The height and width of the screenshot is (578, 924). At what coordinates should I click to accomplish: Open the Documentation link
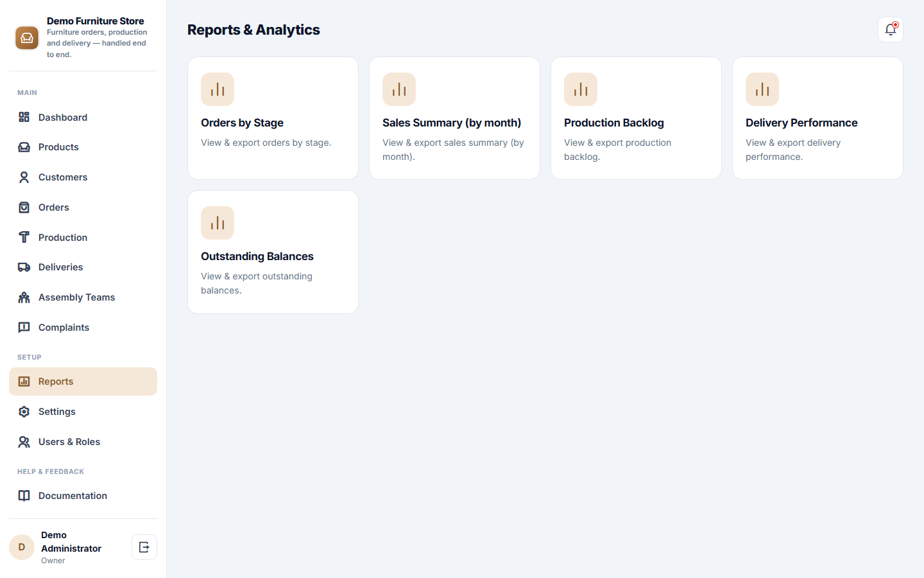tap(83, 496)
